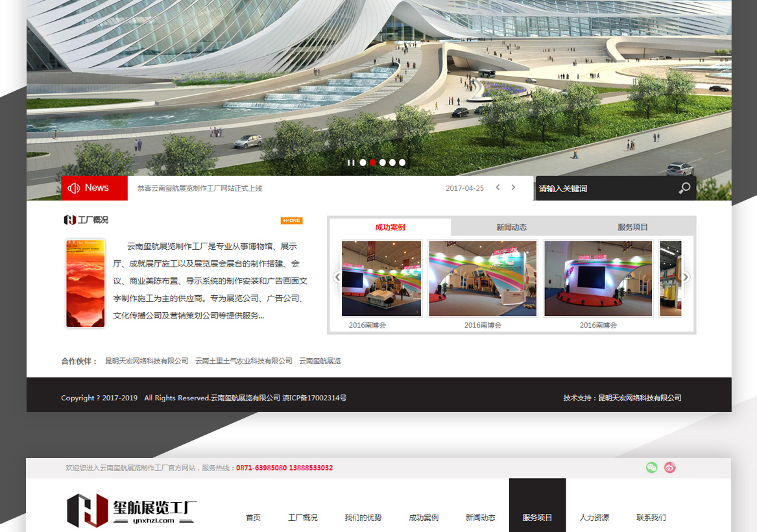Click the orange MORE button
Viewport: 757px width, 532px height.
tap(291, 221)
